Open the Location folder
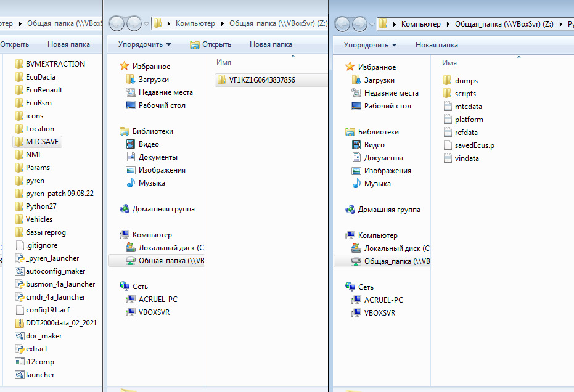The height and width of the screenshot is (392, 574). [35, 129]
